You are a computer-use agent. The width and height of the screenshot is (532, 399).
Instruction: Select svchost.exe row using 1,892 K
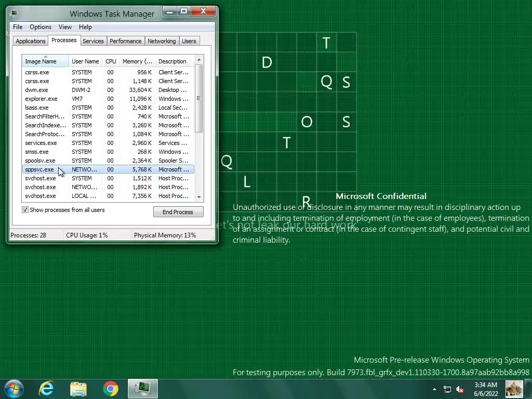[x=108, y=187]
